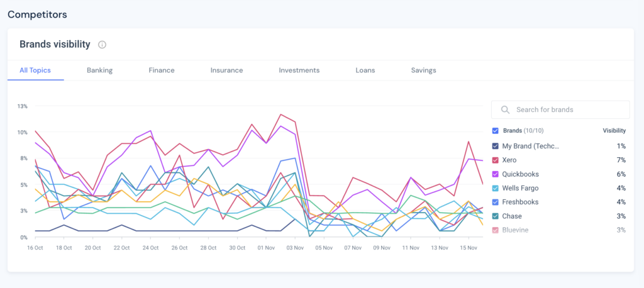The image size is (644, 288).
Task: Select the Savings tab
Action: click(x=423, y=70)
